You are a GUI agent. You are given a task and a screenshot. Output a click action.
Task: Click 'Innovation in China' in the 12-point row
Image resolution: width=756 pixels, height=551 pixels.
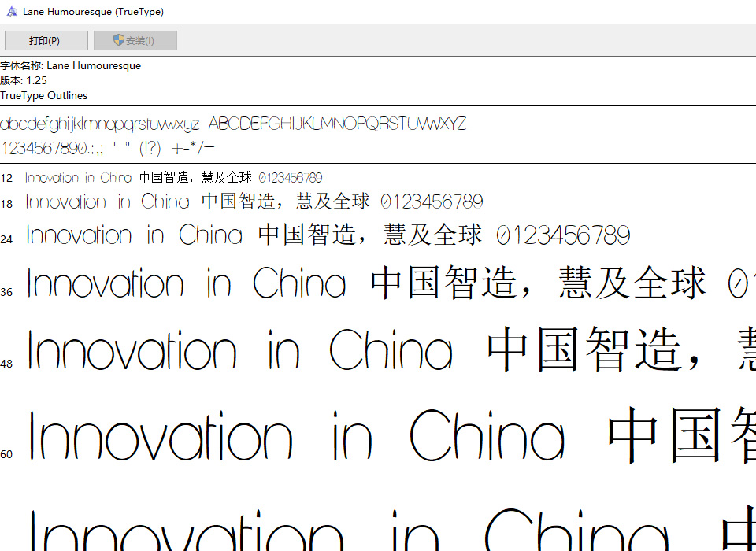[x=79, y=178]
